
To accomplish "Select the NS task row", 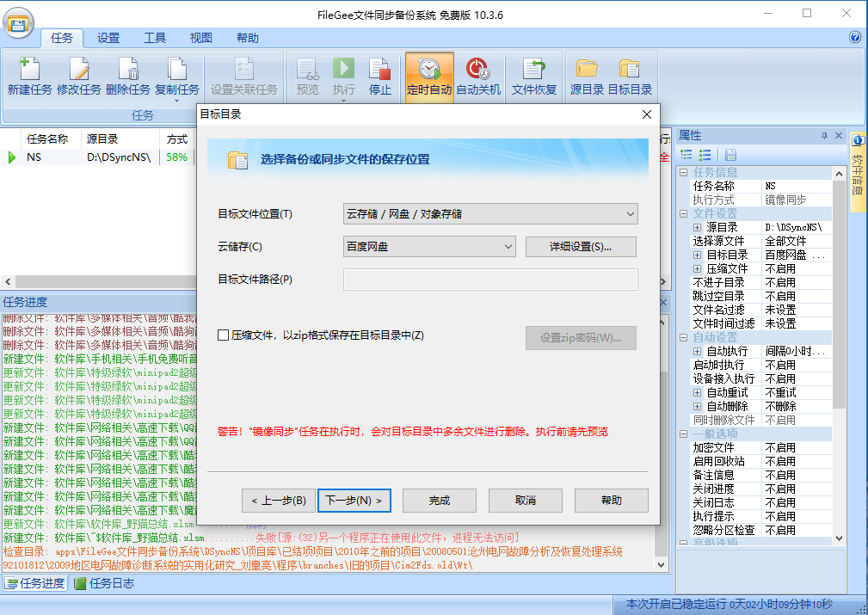I will [x=99, y=157].
